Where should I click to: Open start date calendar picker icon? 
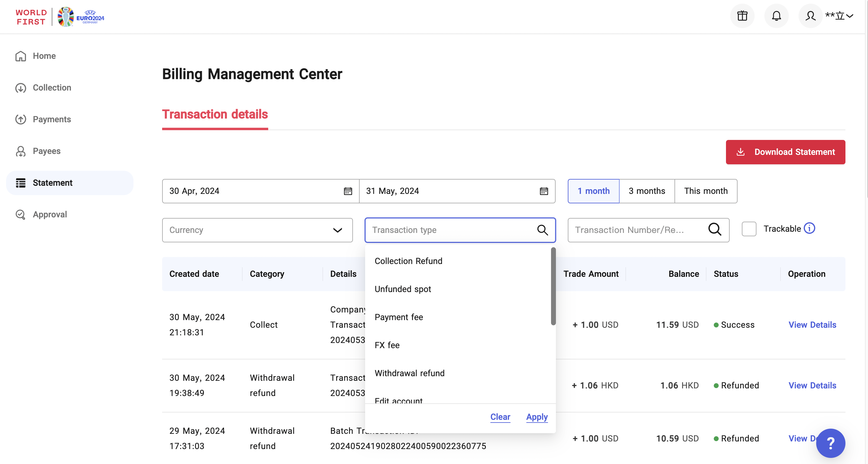click(x=348, y=191)
